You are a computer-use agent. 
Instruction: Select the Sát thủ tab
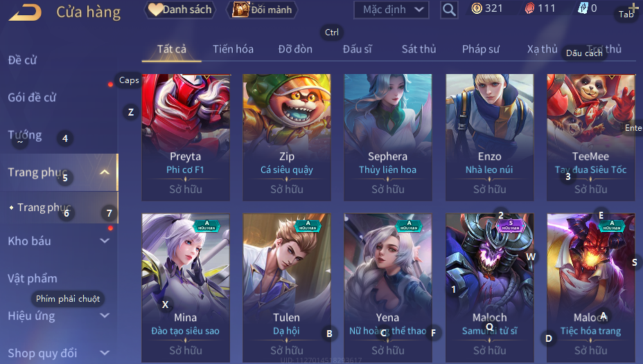pyautogui.click(x=419, y=49)
